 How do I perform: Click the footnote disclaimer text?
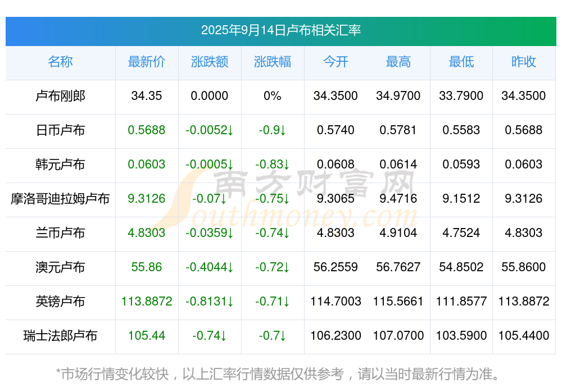click(x=278, y=374)
